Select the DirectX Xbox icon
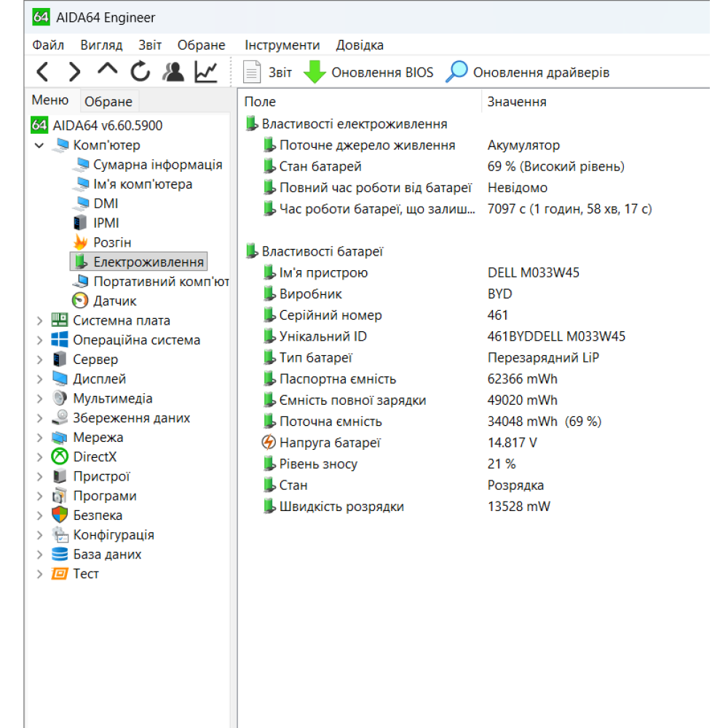 (x=60, y=456)
